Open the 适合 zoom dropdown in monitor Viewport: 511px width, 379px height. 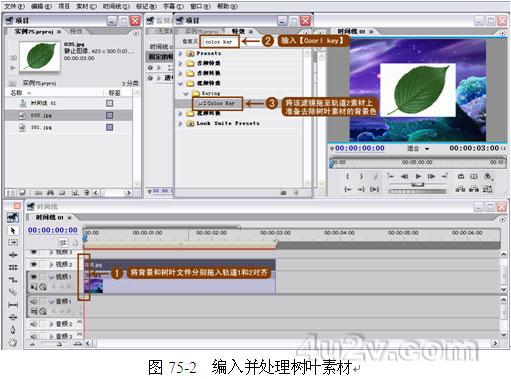point(418,148)
